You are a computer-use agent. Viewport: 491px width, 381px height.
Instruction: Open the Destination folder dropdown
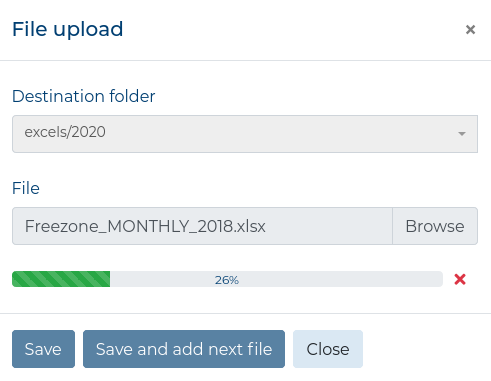point(245,134)
